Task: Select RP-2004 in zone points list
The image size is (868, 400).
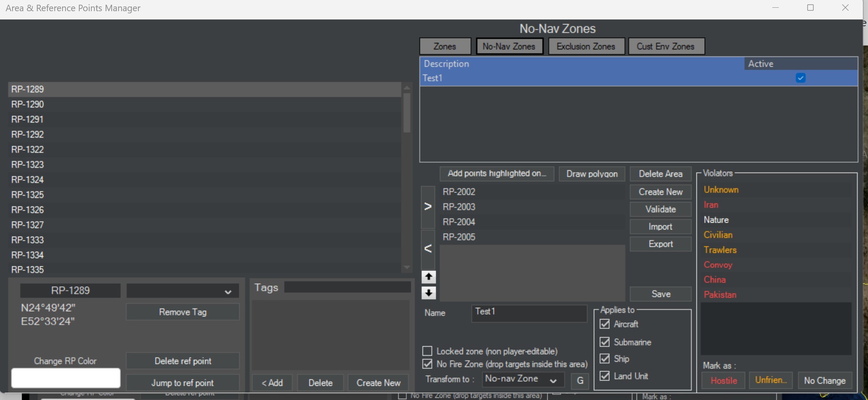Action: coord(533,222)
